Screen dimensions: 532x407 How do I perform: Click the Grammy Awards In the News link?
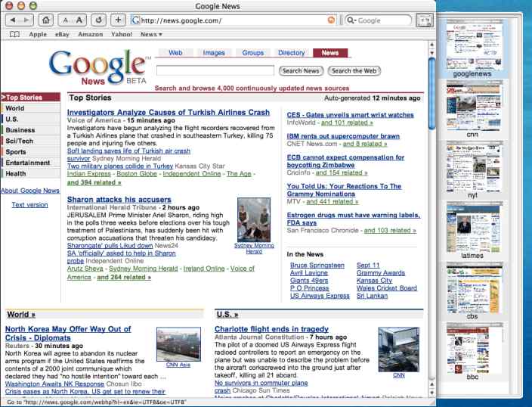pos(381,273)
